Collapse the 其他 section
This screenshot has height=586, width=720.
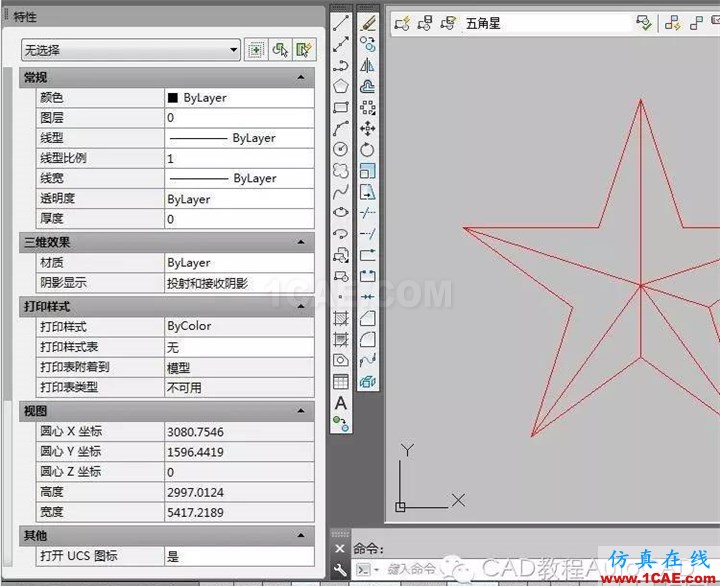coord(301,535)
